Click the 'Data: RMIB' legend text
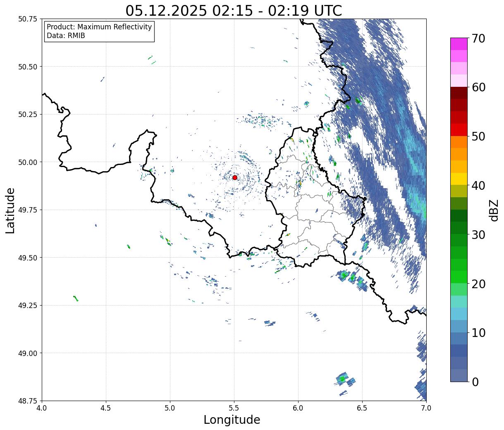 66,36
